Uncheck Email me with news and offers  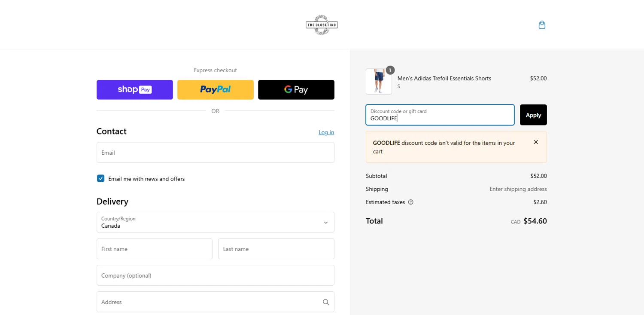click(100, 178)
